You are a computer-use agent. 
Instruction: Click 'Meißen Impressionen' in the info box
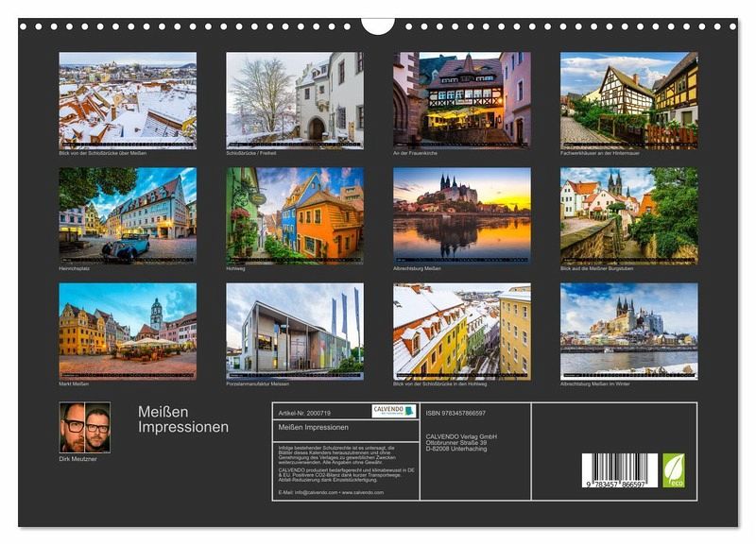point(313,428)
